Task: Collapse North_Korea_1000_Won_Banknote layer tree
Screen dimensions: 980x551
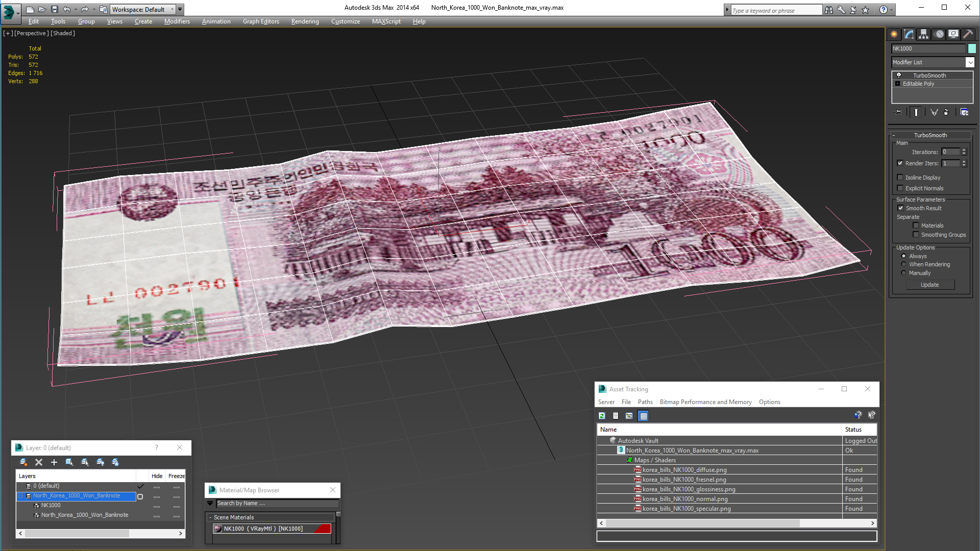Action: pos(20,496)
